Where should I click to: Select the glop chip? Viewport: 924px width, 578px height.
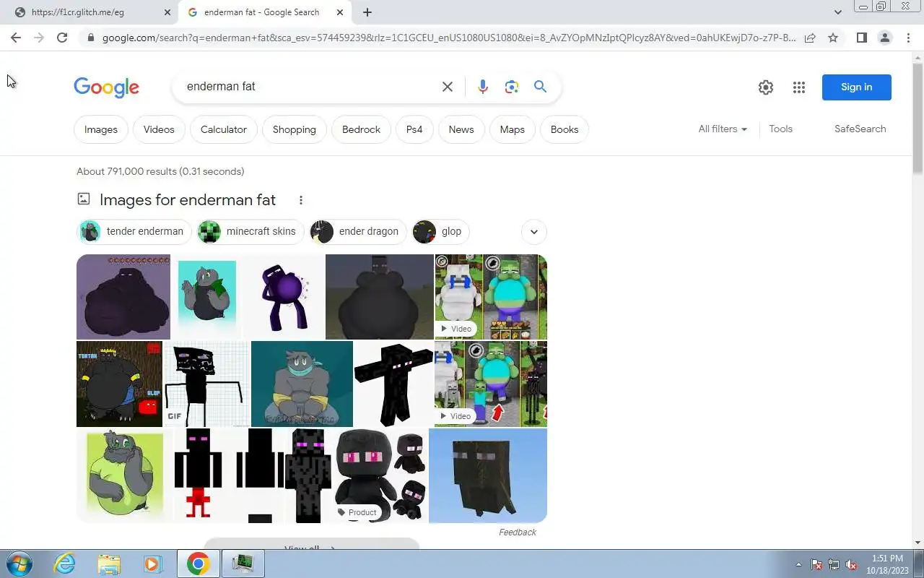(441, 232)
